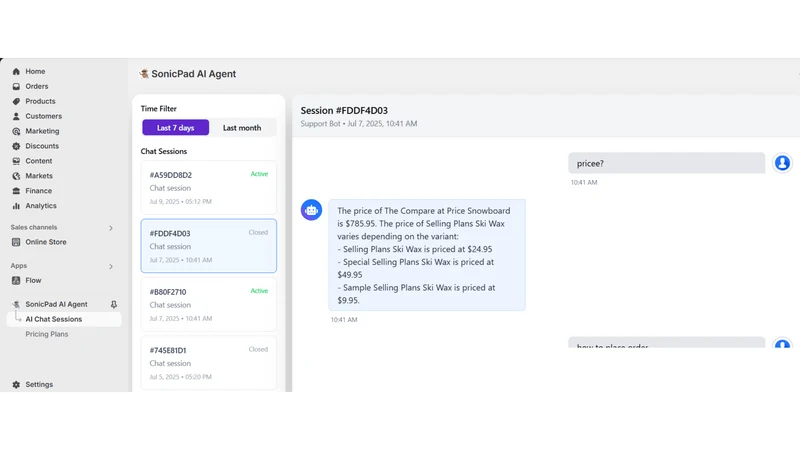Viewport: 800px width, 450px height.
Task: Click the Closed status on #745E81D1
Action: (x=258, y=349)
